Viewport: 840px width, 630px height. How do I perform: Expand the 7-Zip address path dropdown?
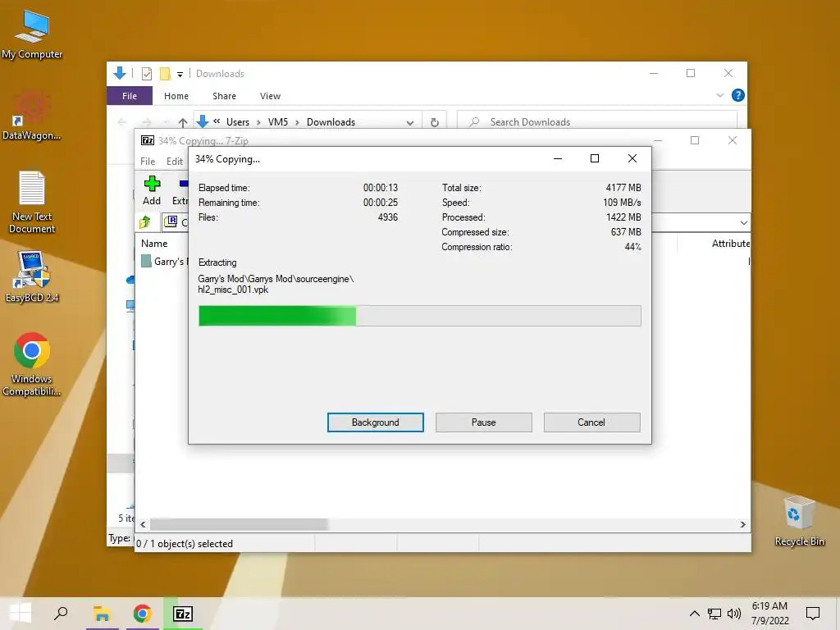[x=743, y=222]
